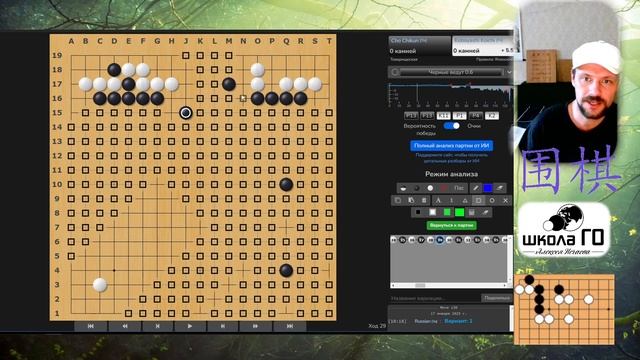Pick the white territory swatch

(x=432, y=212)
